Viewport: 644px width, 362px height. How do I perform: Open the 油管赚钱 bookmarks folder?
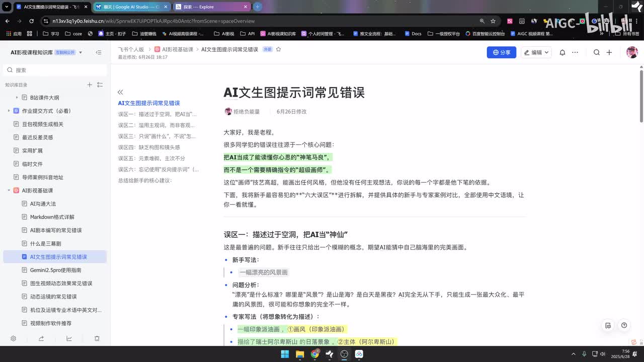144,34
